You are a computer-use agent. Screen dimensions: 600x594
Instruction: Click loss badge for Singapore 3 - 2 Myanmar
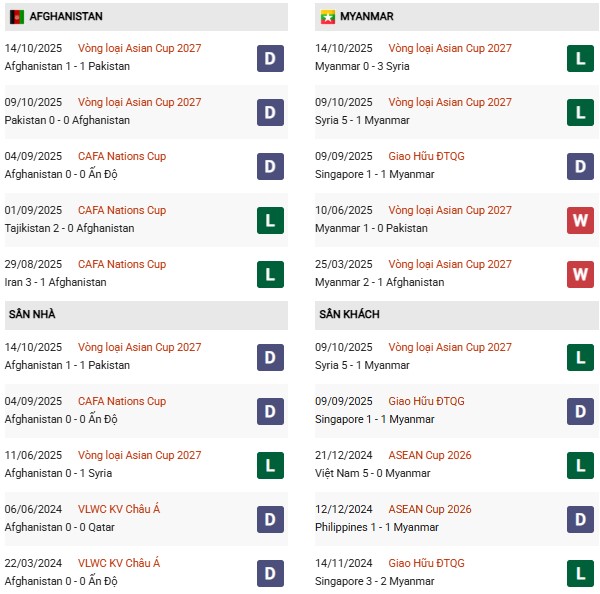(581, 573)
